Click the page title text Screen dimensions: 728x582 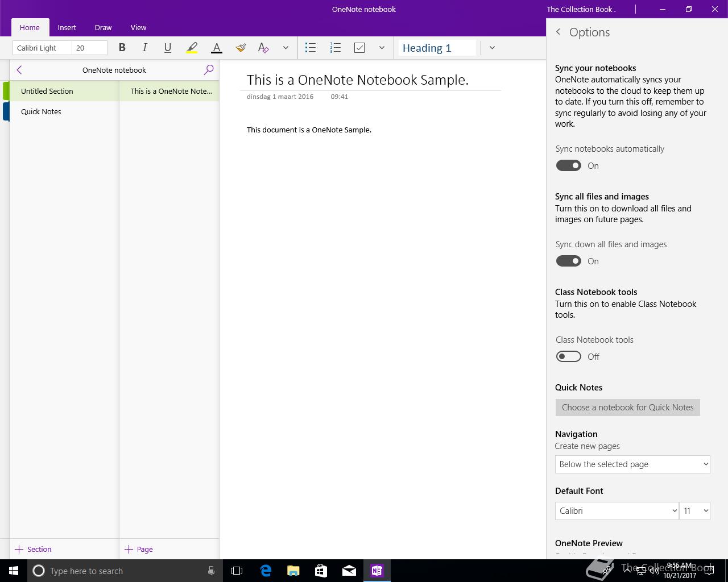tap(357, 80)
